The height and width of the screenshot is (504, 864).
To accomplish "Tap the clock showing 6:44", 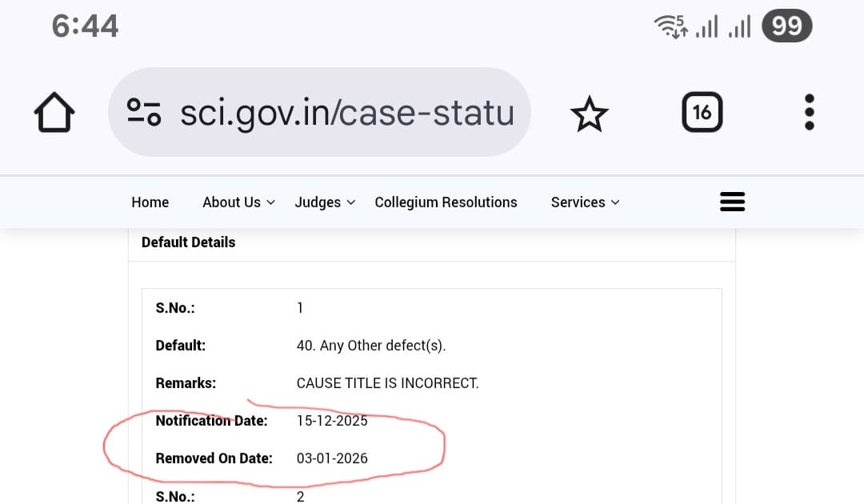I will coord(85,27).
